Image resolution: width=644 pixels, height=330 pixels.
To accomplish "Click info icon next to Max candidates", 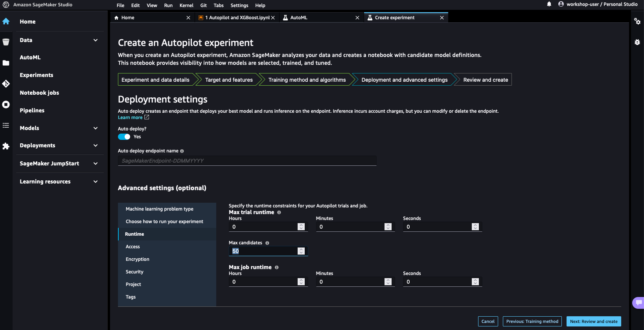I will point(267,243).
